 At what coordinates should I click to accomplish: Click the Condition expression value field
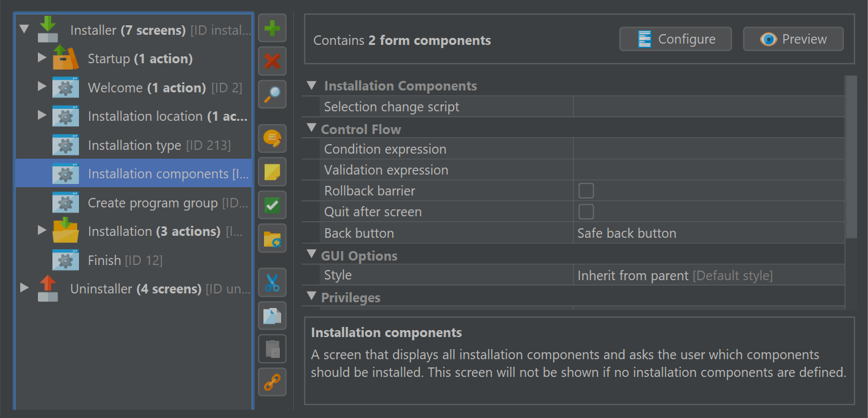click(x=709, y=149)
